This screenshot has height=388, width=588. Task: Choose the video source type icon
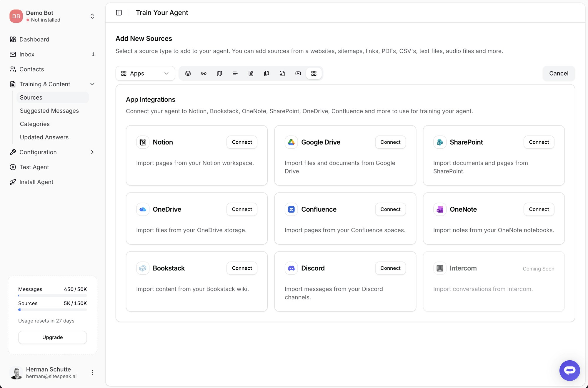[x=298, y=73]
